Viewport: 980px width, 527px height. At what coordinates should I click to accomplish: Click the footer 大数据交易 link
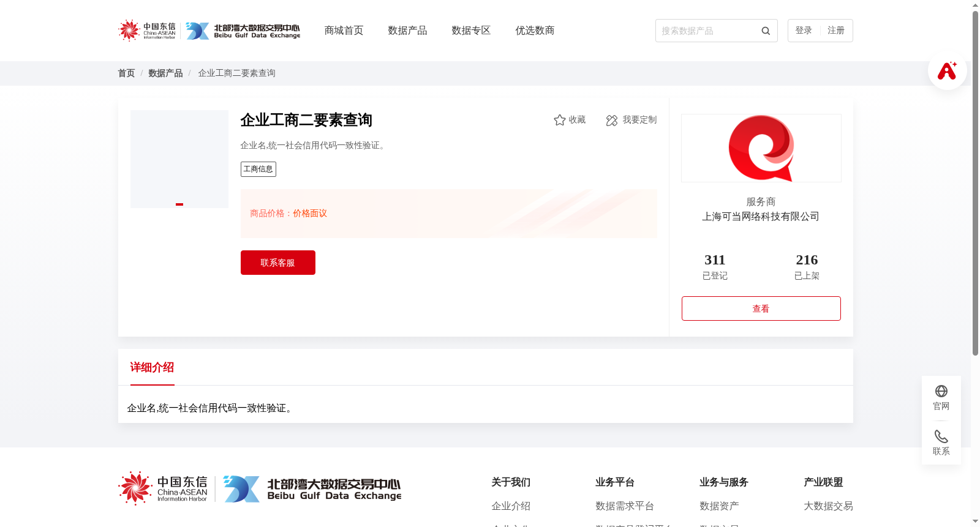tap(828, 506)
